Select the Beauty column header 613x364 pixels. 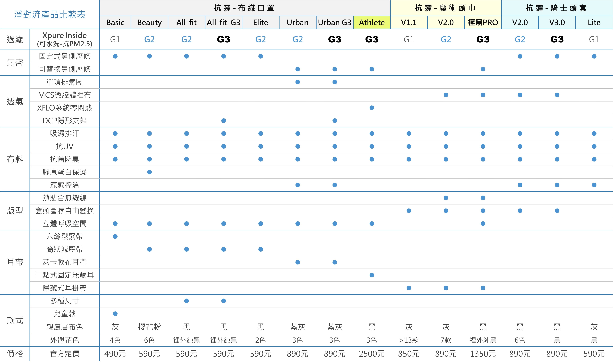click(x=149, y=23)
